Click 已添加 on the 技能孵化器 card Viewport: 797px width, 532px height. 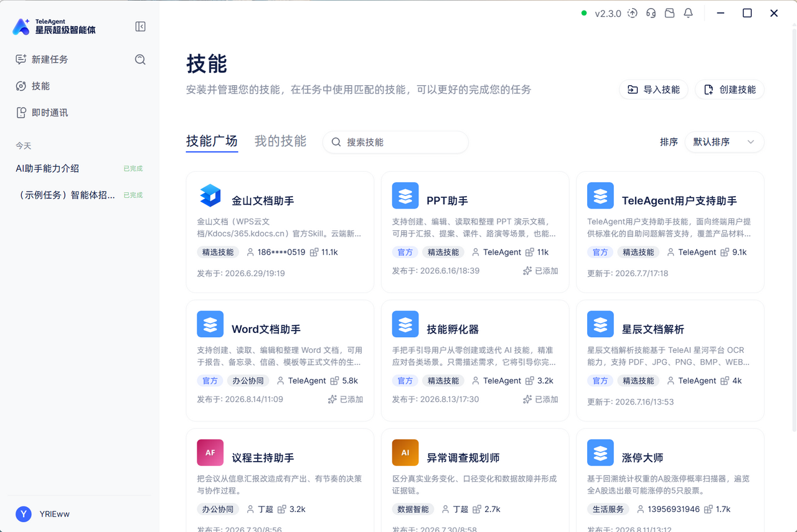pyautogui.click(x=540, y=399)
